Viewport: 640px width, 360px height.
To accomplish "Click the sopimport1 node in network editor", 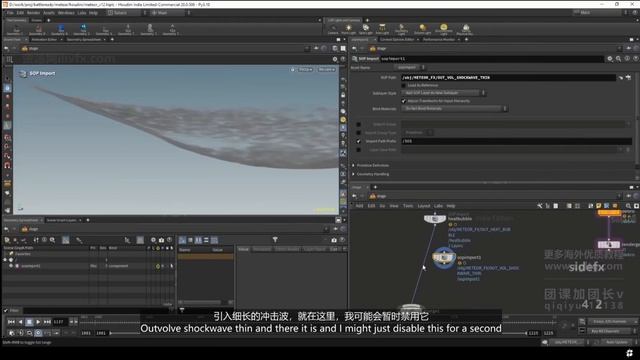I will click(x=444, y=258).
